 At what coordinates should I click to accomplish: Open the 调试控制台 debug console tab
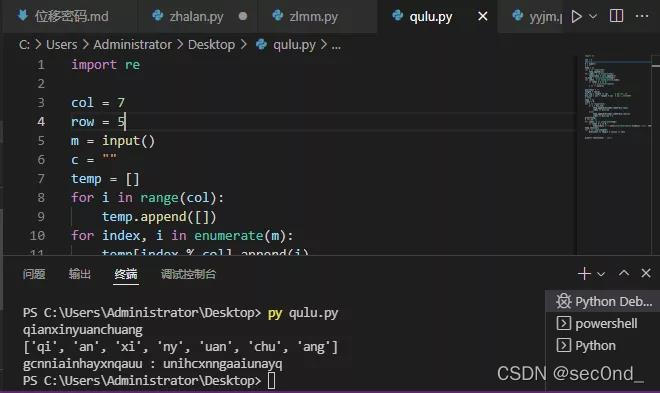[x=188, y=274]
